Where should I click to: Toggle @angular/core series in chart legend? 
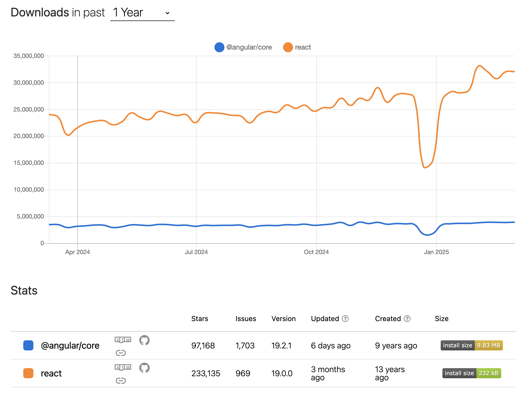[243, 47]
